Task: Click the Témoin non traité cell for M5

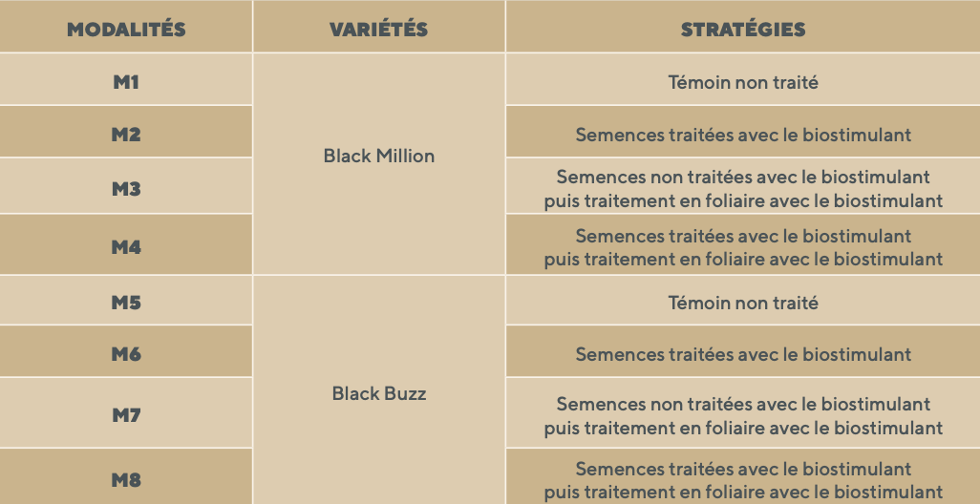Action: click(x=742, y=303)
